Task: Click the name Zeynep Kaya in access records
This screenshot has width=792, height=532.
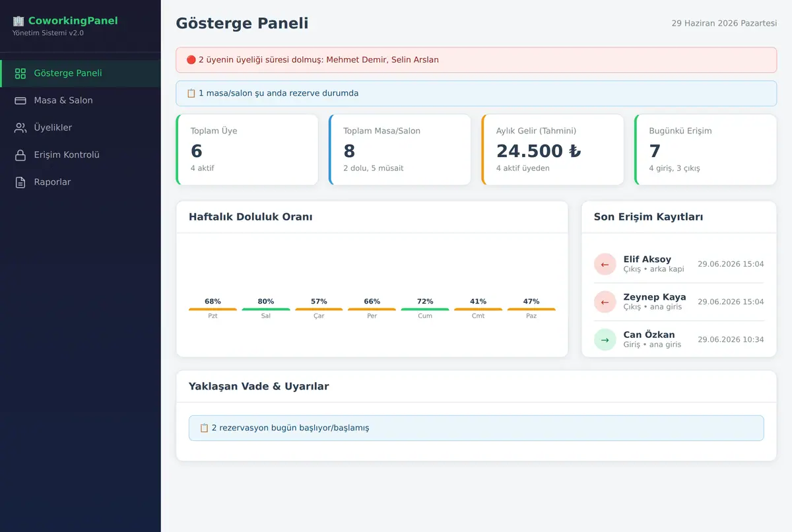Action: pos(655,297)
